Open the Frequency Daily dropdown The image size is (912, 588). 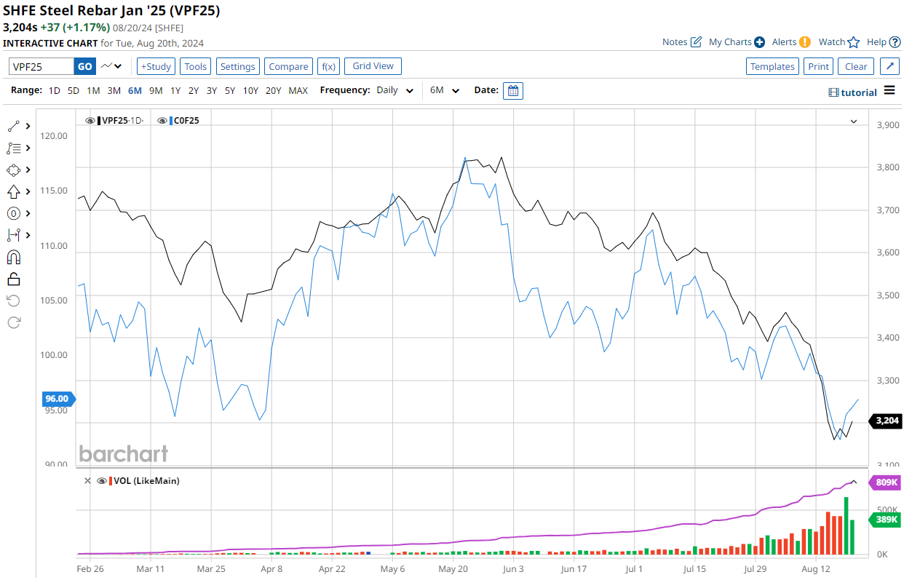pos(395,91)
